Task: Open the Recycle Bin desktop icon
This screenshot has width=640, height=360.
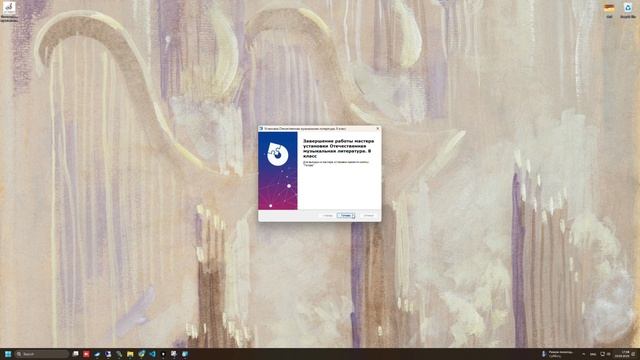Action: coord(628,10)
